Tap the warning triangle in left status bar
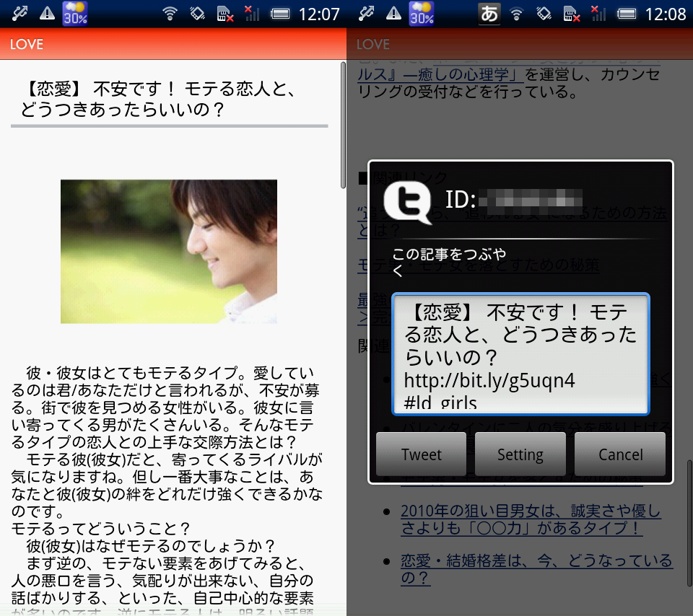The image size is (693, 616). (47, 14)
